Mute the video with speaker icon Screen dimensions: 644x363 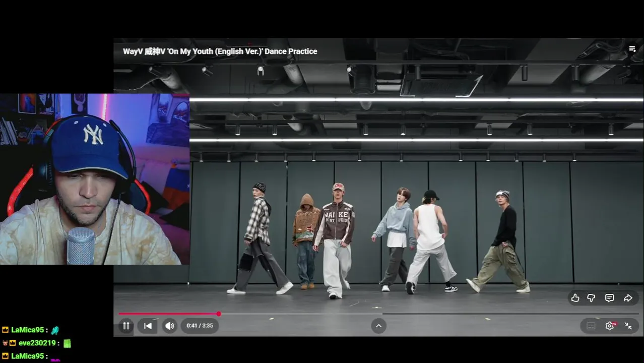pos(170,326)
